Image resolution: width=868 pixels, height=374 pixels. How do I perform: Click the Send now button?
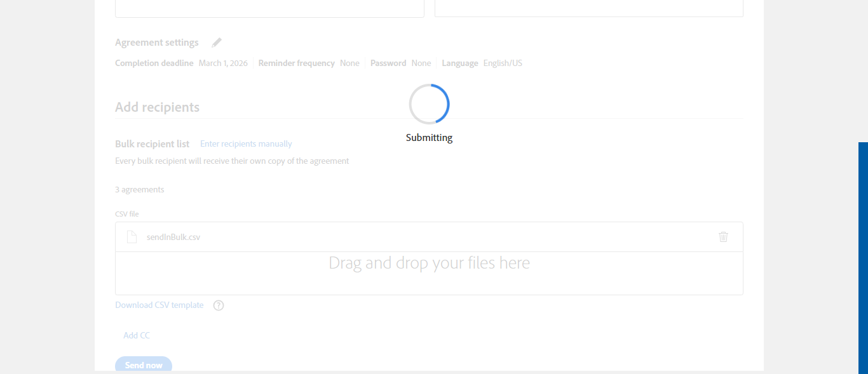pyautogui.click(x=144, y=364)
